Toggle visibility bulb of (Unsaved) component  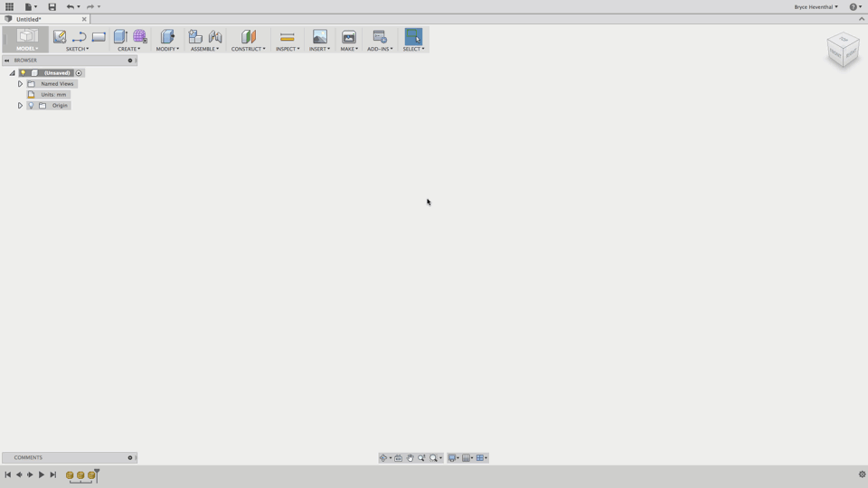pyautogui.click(x=23, y=73)
